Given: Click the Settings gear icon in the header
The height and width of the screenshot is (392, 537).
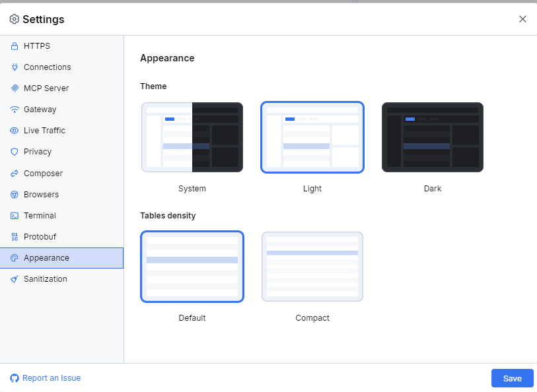Looking at the screenshot, I should (x=14, y=19).
